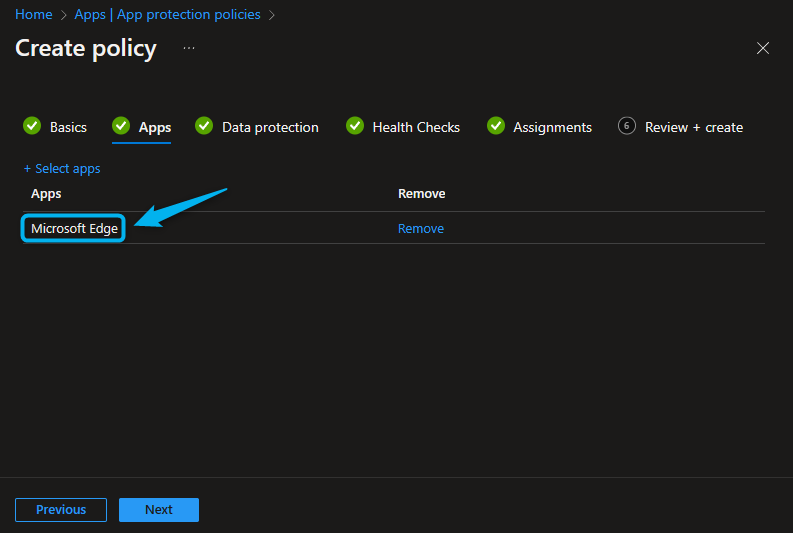This screenshot has width=793, height=533.
Task: Navigate to Apps | App protection policies breadcrumb
Action: click(x=167, y=15)
